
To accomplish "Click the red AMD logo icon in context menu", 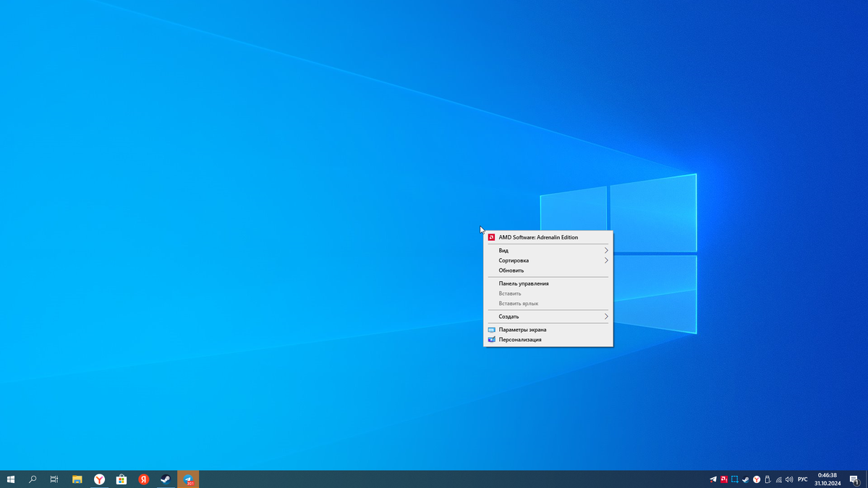I will coord(491,237).
